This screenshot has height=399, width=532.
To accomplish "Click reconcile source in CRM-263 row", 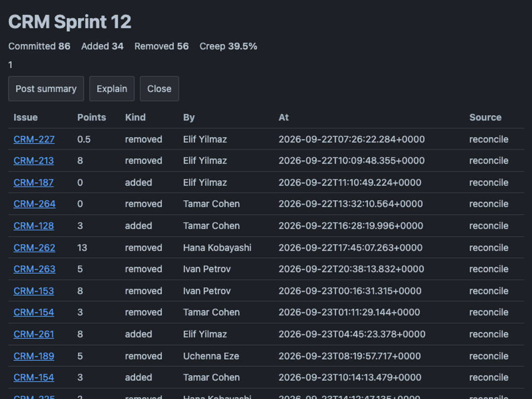I will click(489, 269).
